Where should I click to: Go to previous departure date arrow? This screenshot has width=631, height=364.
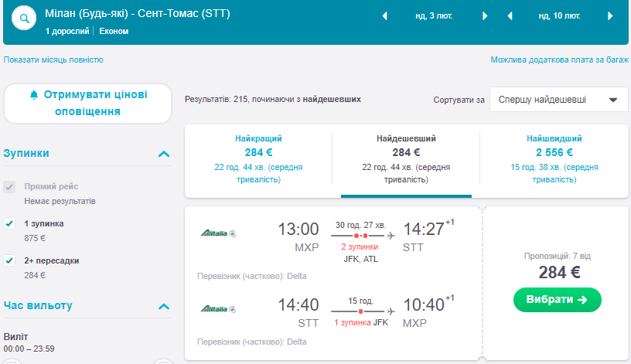tap(385, 15)
